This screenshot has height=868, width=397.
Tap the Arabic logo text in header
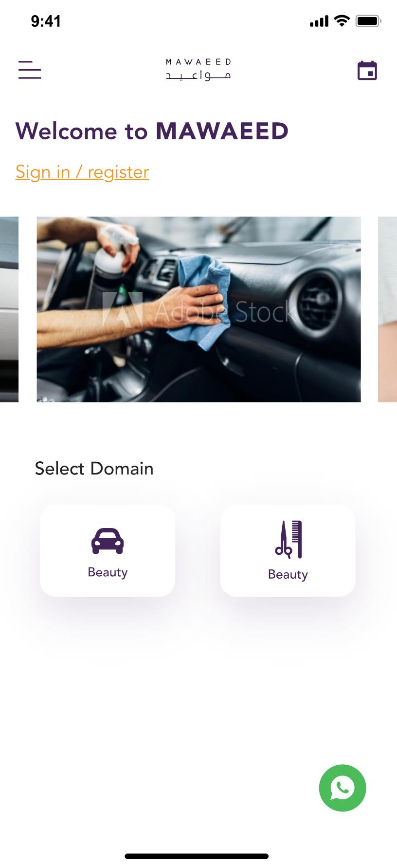[198, 75]
